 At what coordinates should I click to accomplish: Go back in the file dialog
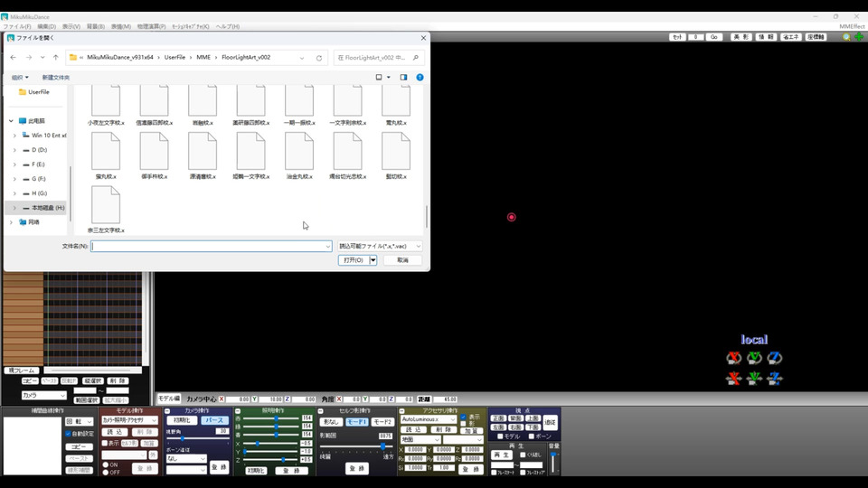(14, 58)
